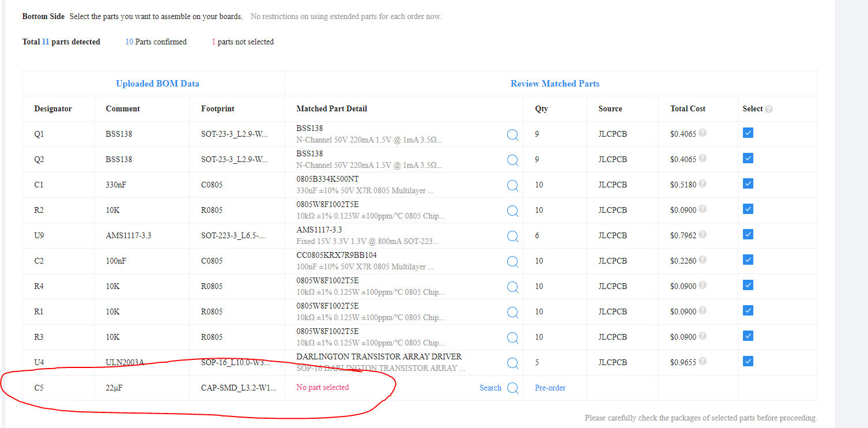This screenshot has width=868, height=428.
Task: Click the search magnifier on the C5 row
Action: click(512, 388)
